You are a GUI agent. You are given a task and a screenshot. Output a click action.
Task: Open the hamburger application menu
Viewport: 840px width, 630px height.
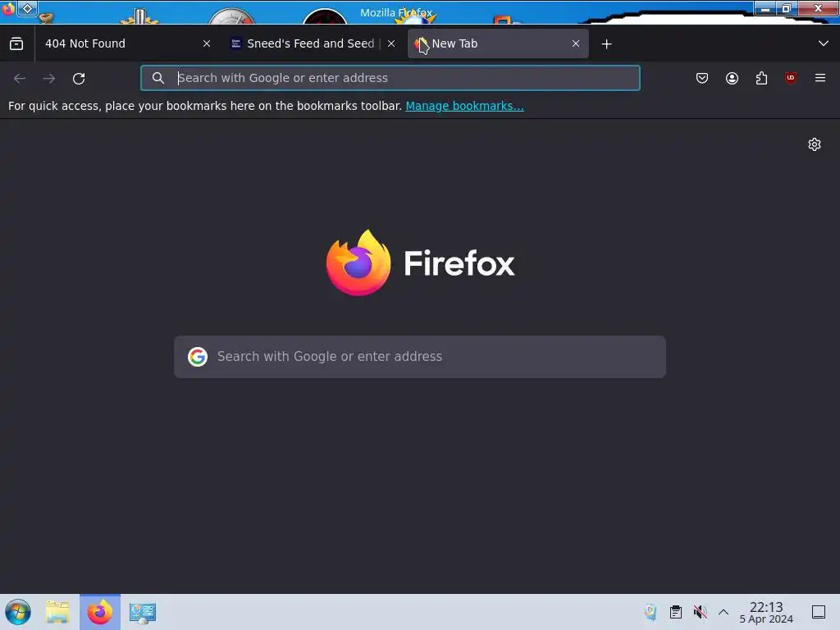coord(820,78)
